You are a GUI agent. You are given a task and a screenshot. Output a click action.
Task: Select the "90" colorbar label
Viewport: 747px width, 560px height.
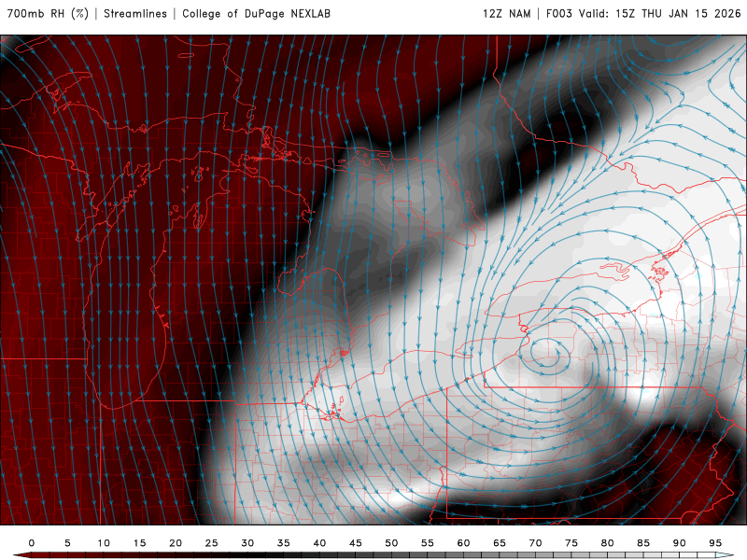pyautogui.click(x=680, y=543)
